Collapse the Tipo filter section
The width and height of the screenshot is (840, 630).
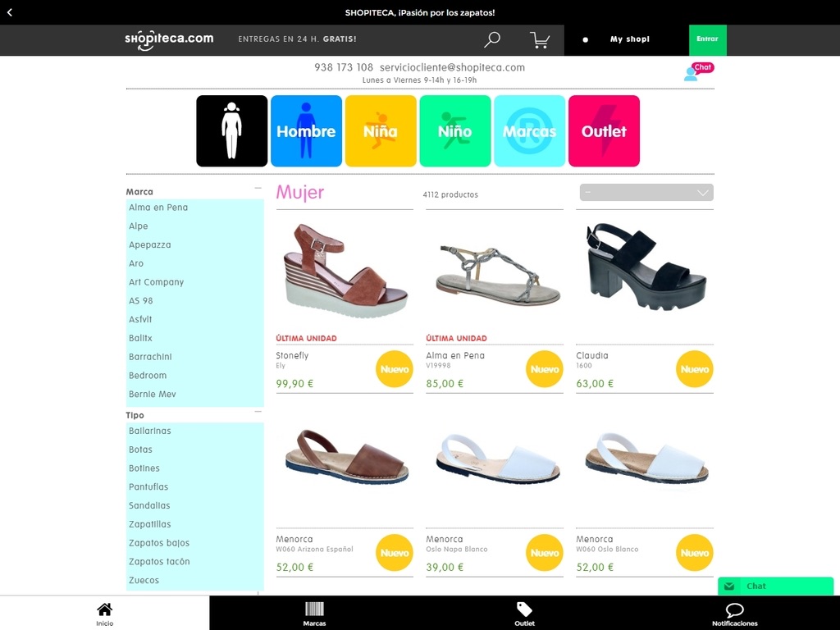click(258, 412)
